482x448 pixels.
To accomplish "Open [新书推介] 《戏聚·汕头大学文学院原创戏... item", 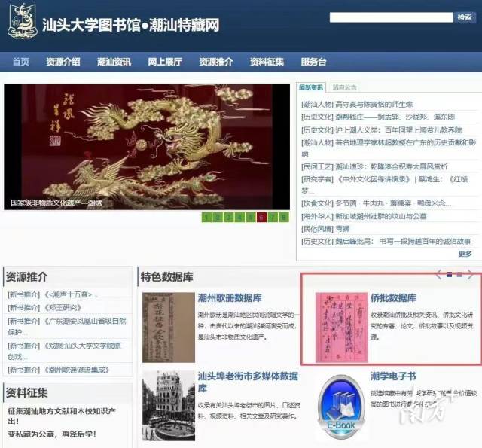I will [65, 351].
